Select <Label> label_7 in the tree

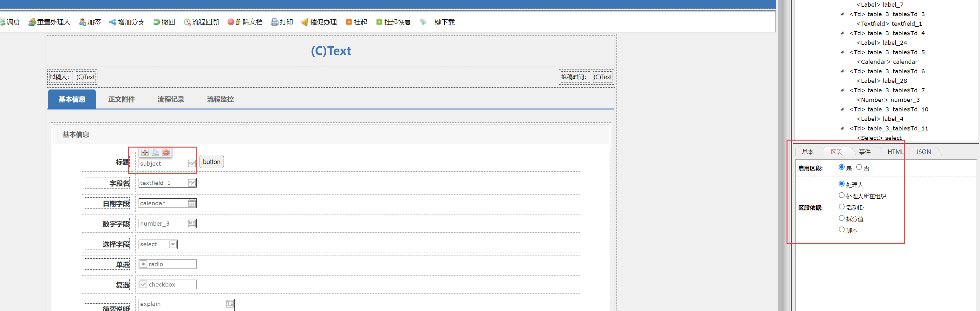tap(879, 4)
